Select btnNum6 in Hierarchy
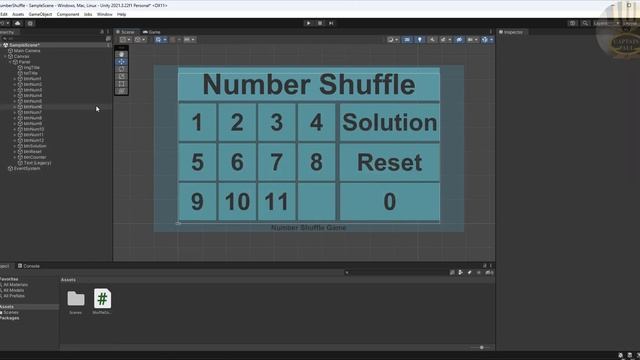This screenshot has width=640, height=360. [33, 107]
